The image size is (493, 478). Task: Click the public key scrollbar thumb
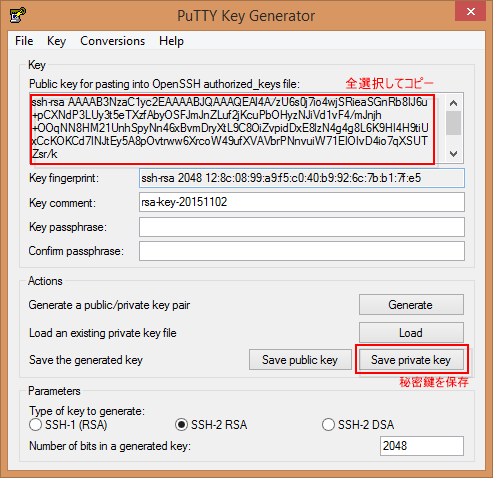click(x=453, y=123)
